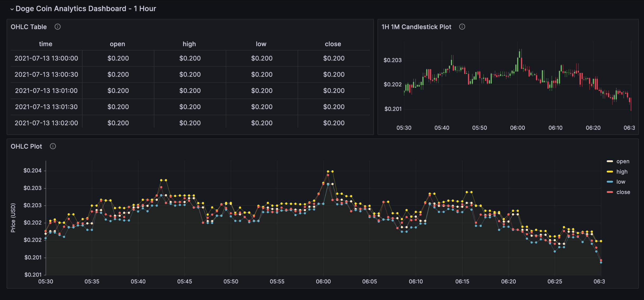Click the high value in the 13:00:30 row
The height and width of the screenshot is (300, 644).
(x=190, y=74)
